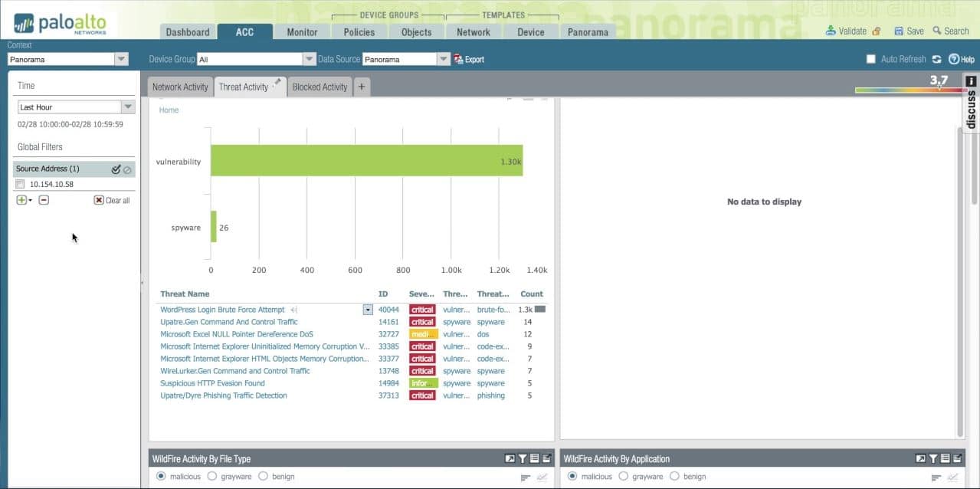
Task: Click the info icon on the discuss tab
Action: click(x=971, y=81)
